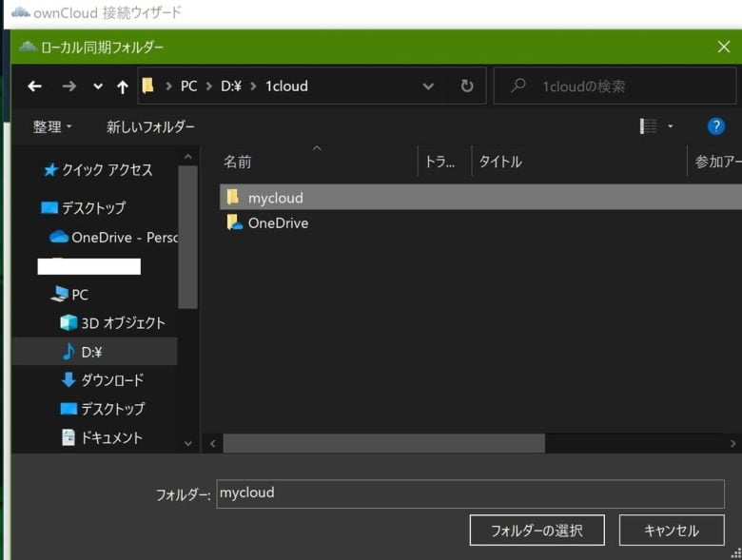The image size is (742, 560).
Task: Click the quick access star icon
Action: [50, 169]
